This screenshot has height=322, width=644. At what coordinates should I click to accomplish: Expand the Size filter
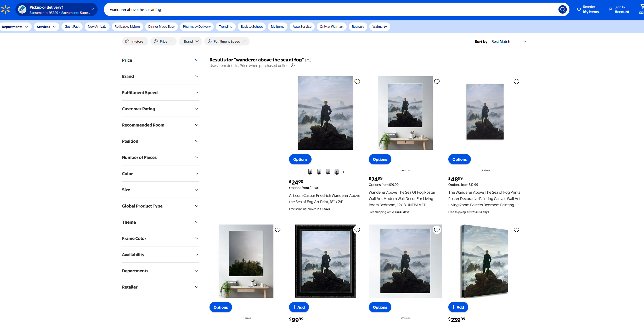click(x=160, y=190)
